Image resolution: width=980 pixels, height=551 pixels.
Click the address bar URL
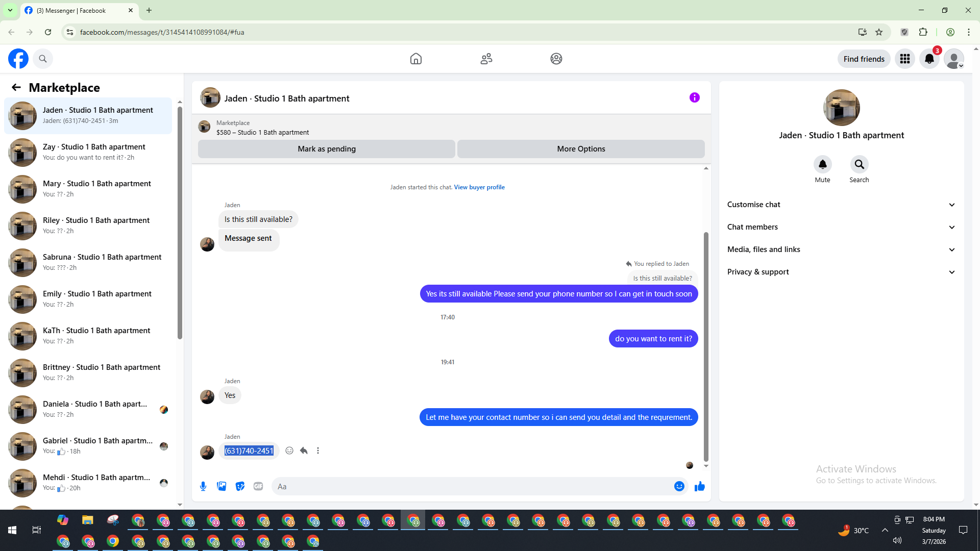(x=162, y=32)
